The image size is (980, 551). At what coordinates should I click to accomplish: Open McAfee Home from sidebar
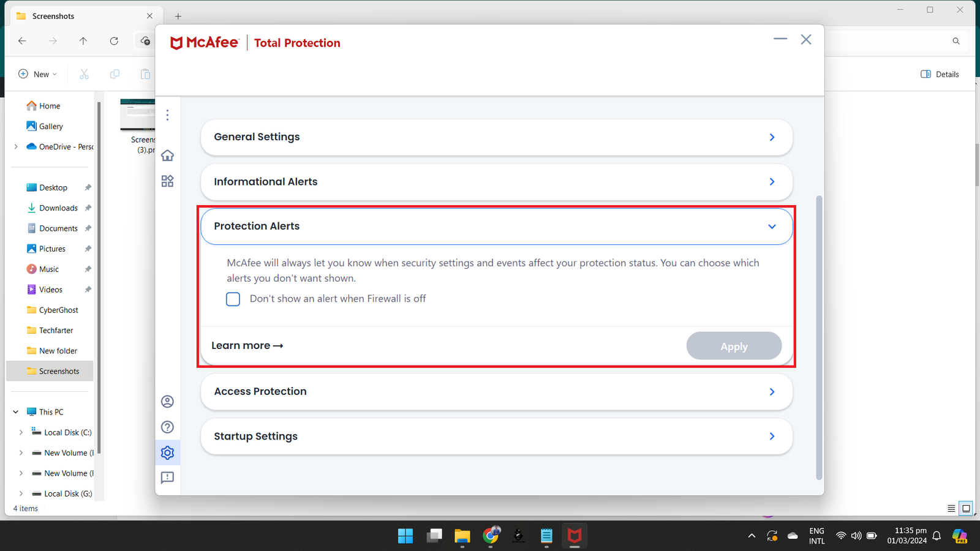click(x=167, y=156)
